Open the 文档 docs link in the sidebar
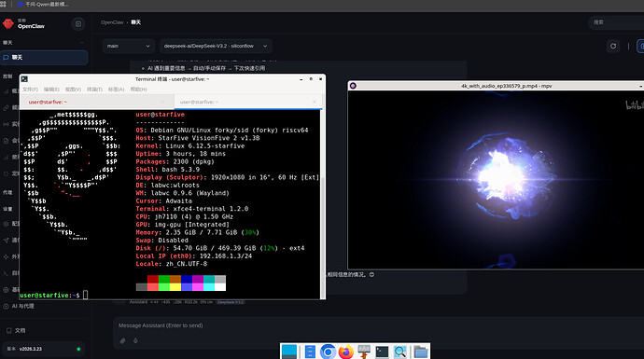 (44, 330)
